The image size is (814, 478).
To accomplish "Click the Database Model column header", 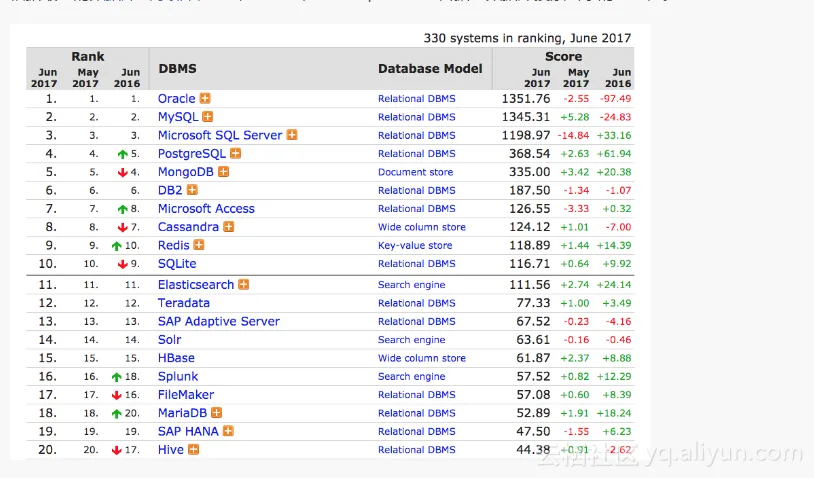I will 430,69.
